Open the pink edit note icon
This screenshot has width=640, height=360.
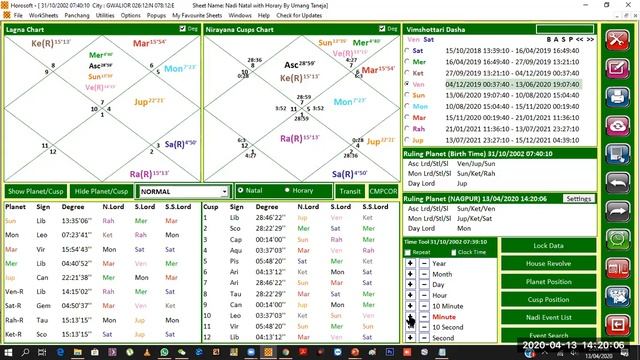click(x=617, y=68)
